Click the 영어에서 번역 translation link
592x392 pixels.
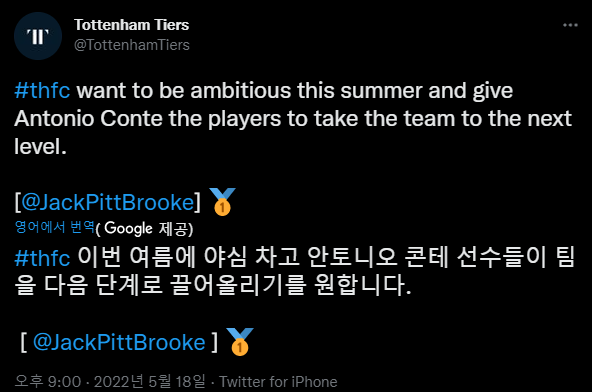pyautogui.click(x=54, y=227)
